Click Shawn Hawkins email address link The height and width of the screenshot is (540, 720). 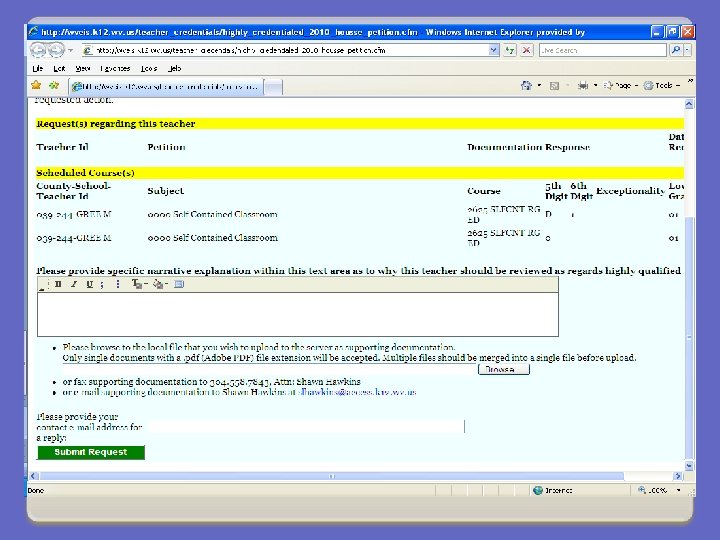click(357, 392)
